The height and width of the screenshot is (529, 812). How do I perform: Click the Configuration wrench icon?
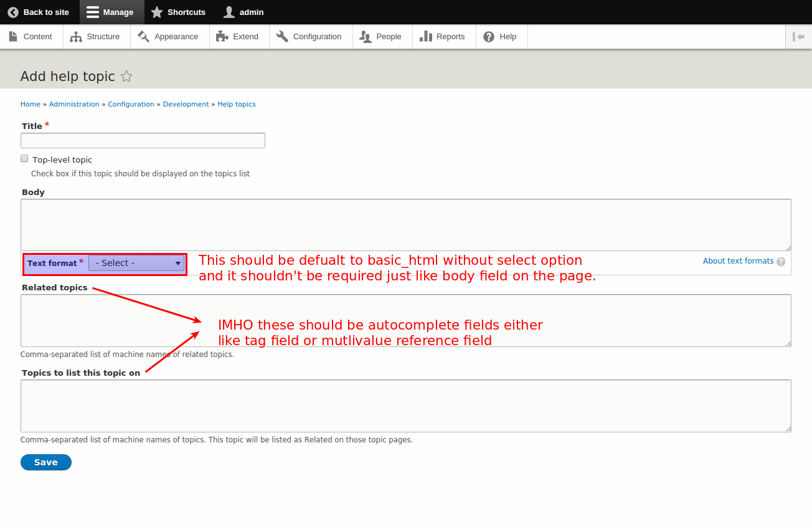click(281, 36)
